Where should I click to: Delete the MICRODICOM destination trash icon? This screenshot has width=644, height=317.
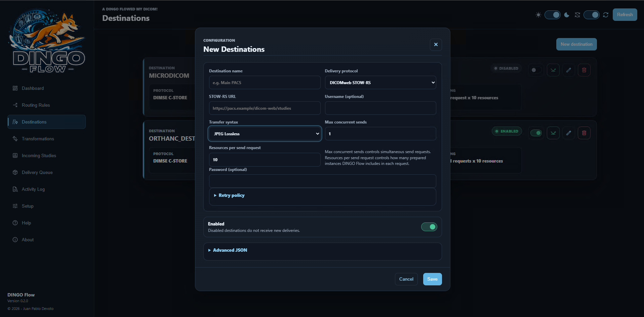[x=584, y=70]
